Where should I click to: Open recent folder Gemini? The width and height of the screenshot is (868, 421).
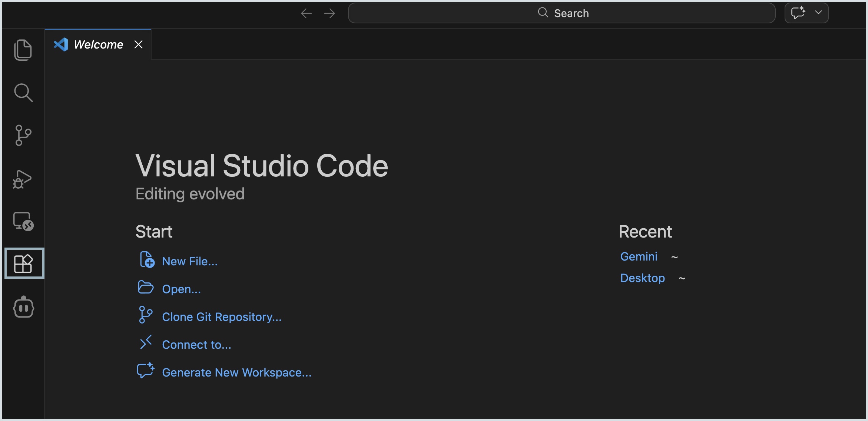[639, 256]
